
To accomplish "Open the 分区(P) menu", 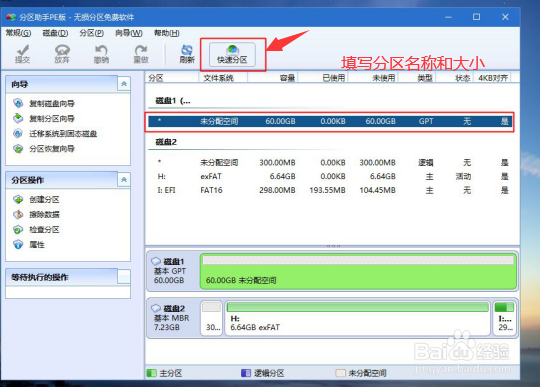I will click(92, 33).
